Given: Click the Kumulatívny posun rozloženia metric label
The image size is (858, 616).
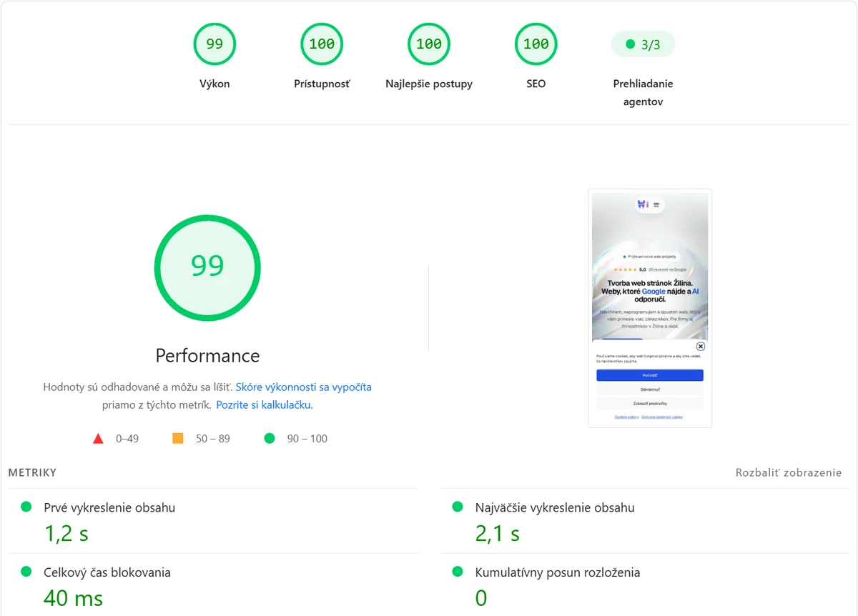Looking at the screenshot, I should pyautogui.click(x=558, y=572).
